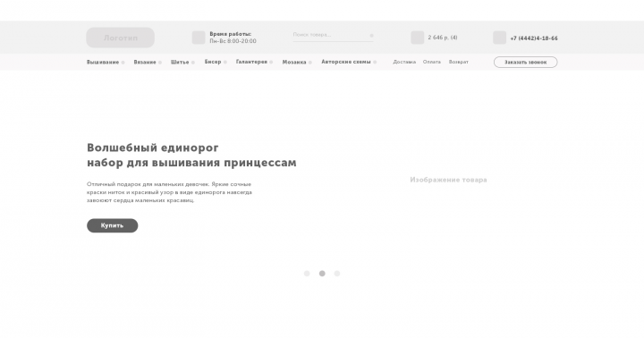Image resolution: width=644 pixels, height=338 pixels.
Task: Expand dropdown dot next to Бисер
Action: (x=225, y=63)
